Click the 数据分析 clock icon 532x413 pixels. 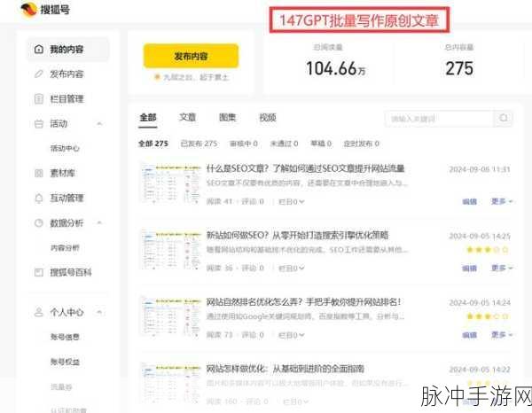39,222
